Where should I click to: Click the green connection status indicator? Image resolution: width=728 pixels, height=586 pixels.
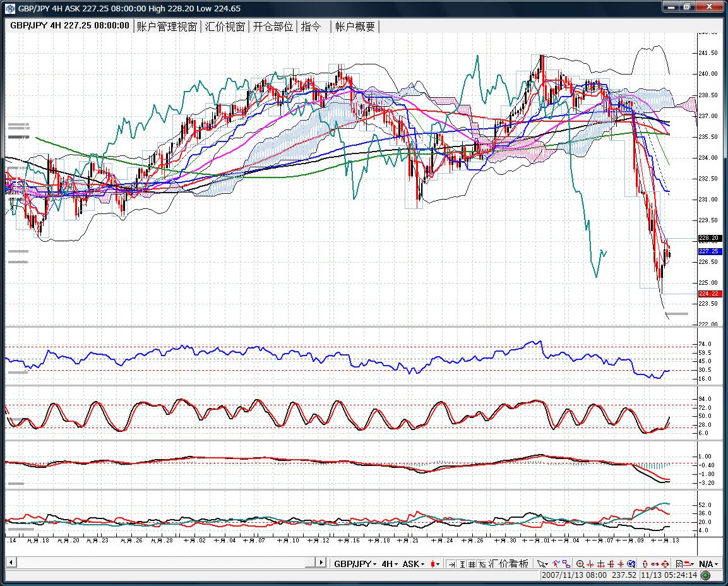(705, 575)
